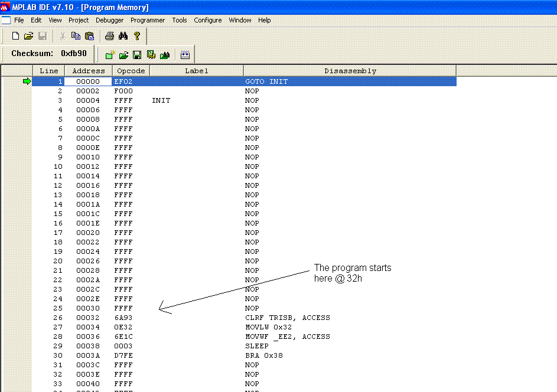Click the program memory chip icon
The image size is (557, 392).
[185, 55]
